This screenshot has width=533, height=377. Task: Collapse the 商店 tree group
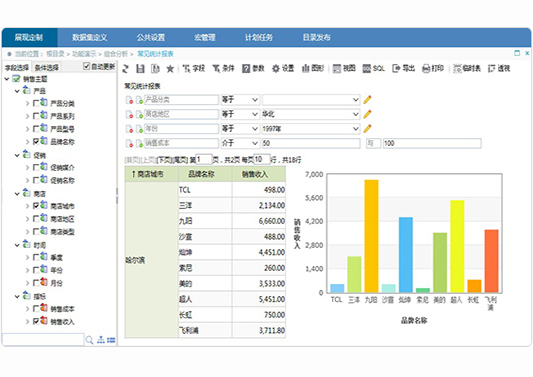(x=17, y=194)
